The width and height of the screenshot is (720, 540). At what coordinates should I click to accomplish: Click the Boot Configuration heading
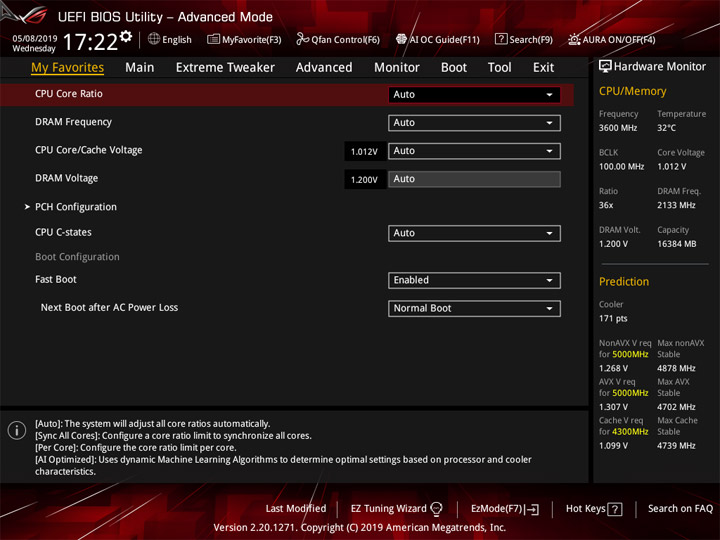[77, 257]
